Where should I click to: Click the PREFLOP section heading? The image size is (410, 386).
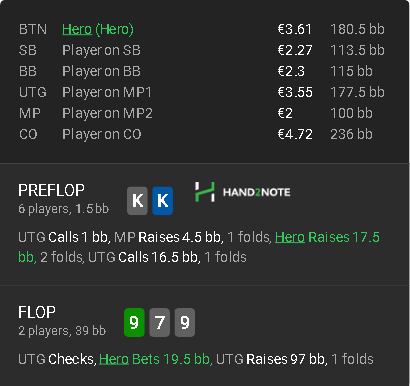pos(51,191)
